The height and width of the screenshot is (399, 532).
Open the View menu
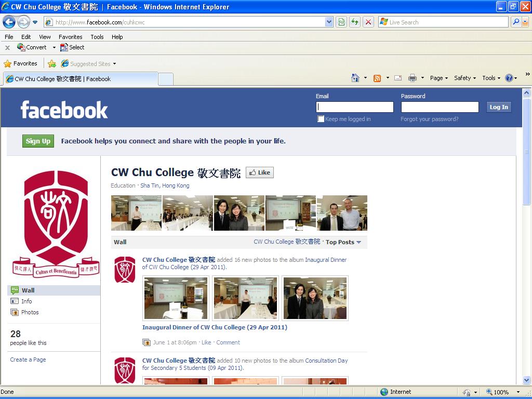pyautogui.click(x=45, y=37)
